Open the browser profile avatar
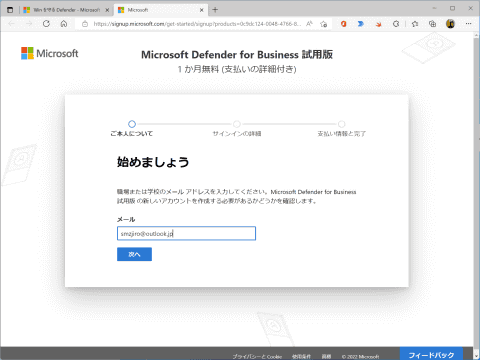480x360 pixels. tap(450, 24)
